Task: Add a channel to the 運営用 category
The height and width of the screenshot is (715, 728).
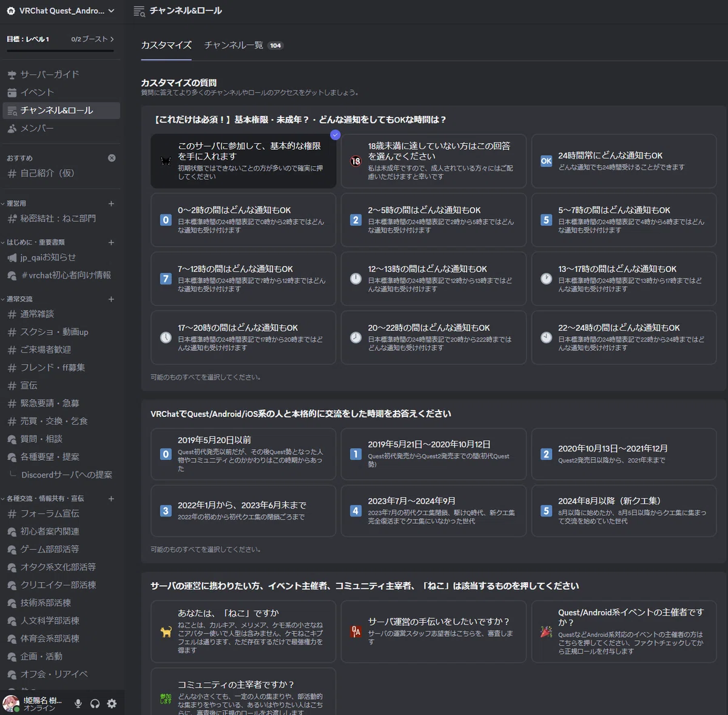Action: click(111, 203)
